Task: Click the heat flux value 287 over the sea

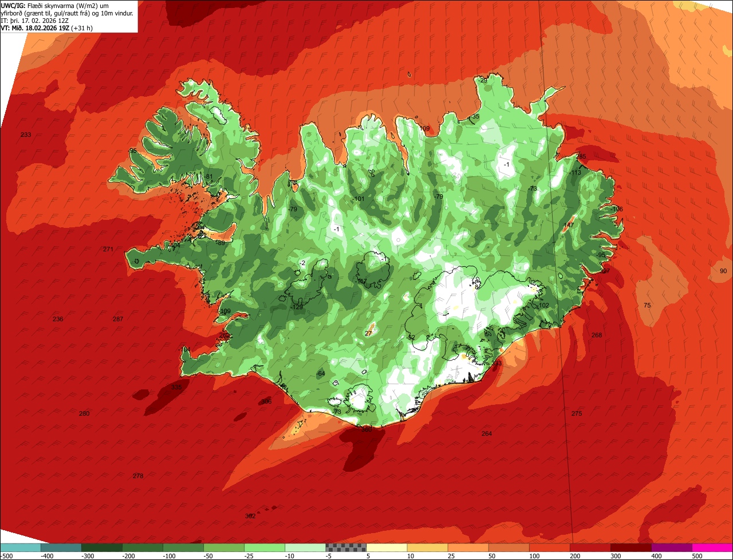Action: pyautogui.click(x=118, y=319)
